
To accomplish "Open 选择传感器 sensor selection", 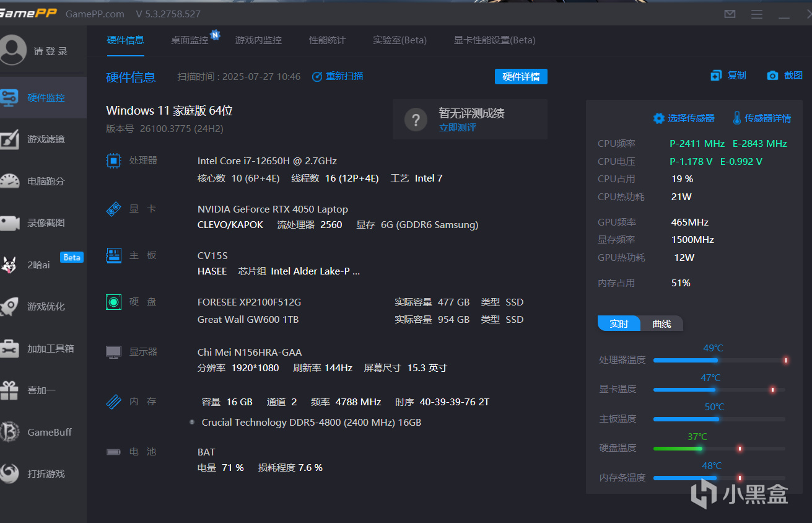I will 684,118.
